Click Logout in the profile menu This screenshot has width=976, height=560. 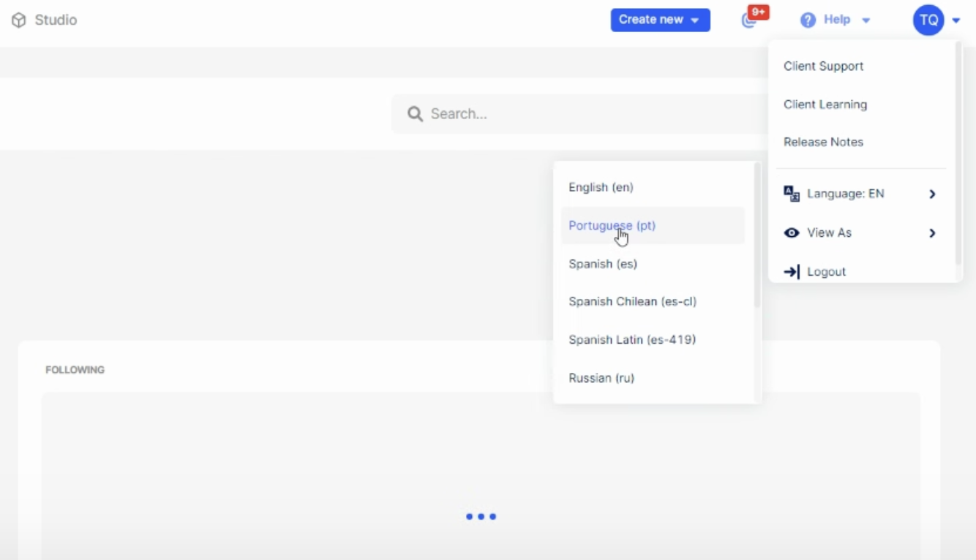825,271
